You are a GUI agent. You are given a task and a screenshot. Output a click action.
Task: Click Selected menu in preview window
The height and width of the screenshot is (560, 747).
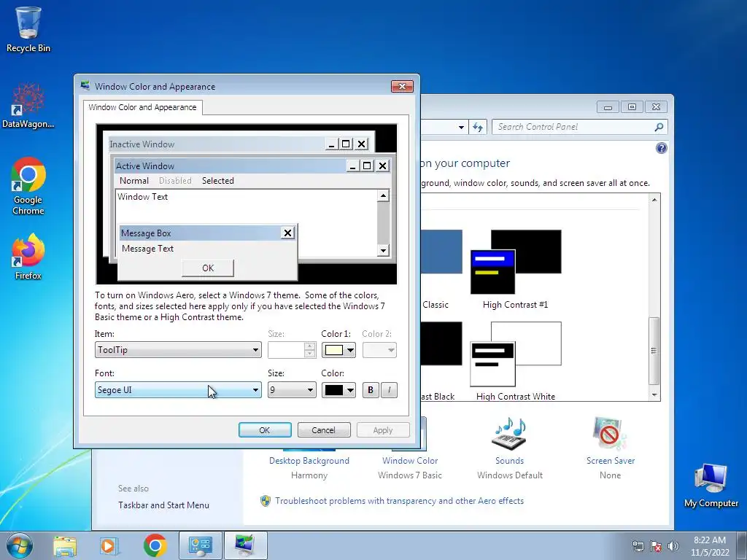pyautogui.click(x=217, y=181)
